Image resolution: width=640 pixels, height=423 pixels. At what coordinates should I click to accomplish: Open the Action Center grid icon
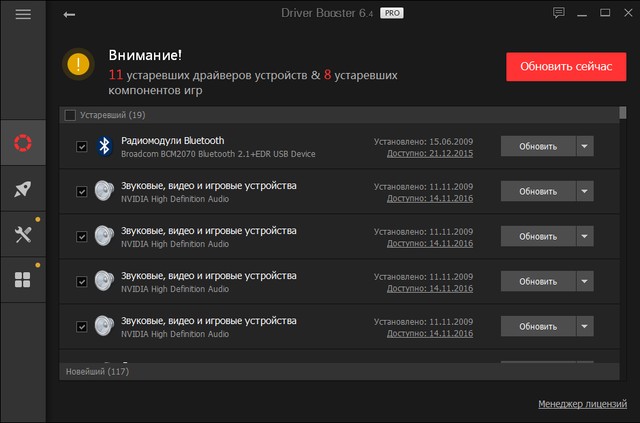tap(23, 279)
